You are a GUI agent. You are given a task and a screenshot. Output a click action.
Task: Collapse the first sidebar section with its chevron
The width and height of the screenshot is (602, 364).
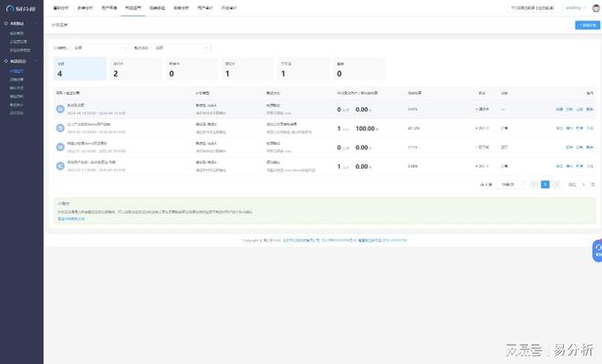click(x=36, y=24)
